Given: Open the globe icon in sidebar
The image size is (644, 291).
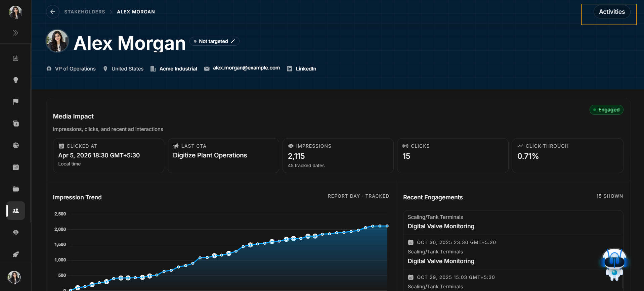Looking at the screenshot, I should pos(15,145).
